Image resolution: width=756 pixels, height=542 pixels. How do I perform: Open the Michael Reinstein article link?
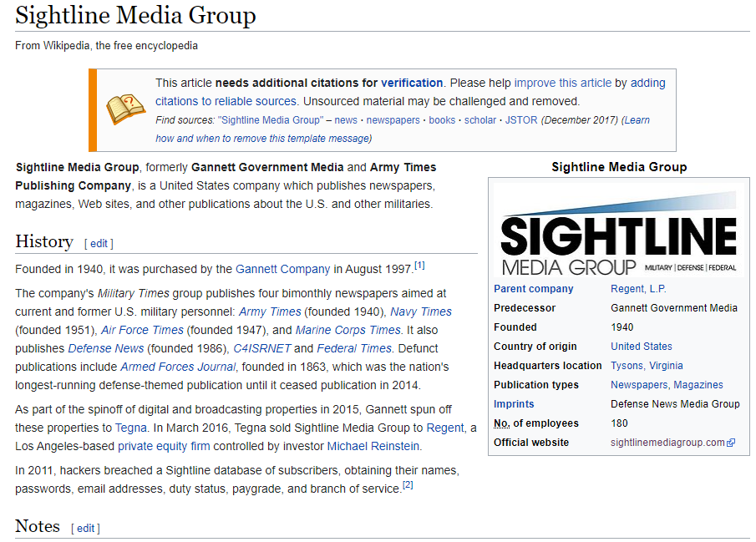373,447
